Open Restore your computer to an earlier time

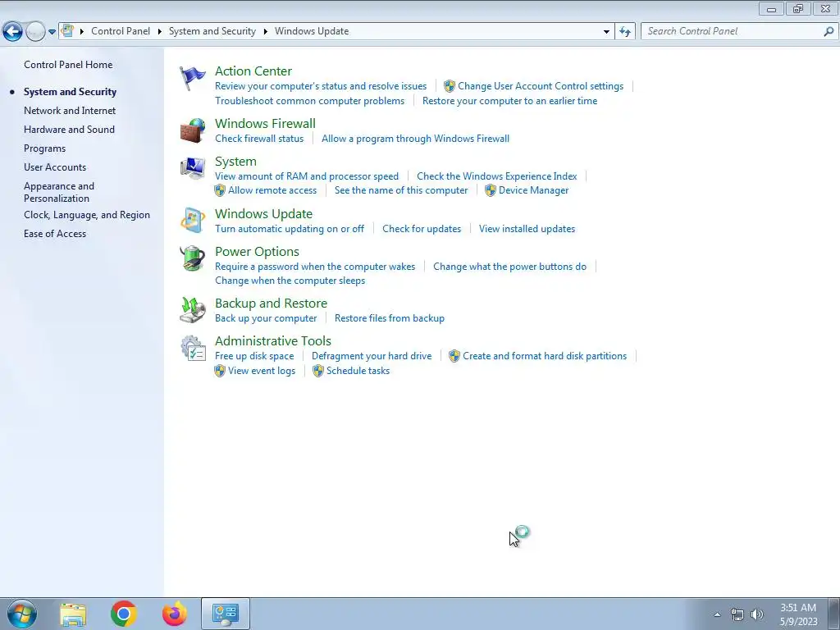click(x=509, y=101)
